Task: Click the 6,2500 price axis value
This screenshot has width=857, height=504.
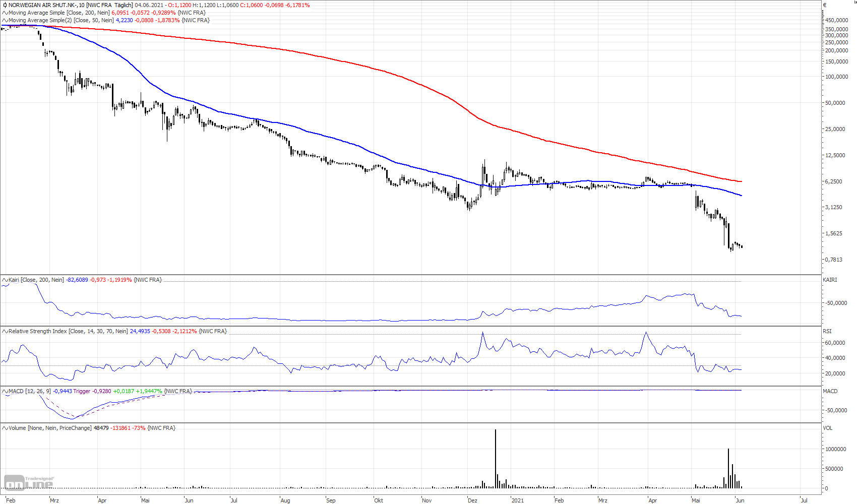Action: point(834,181)
